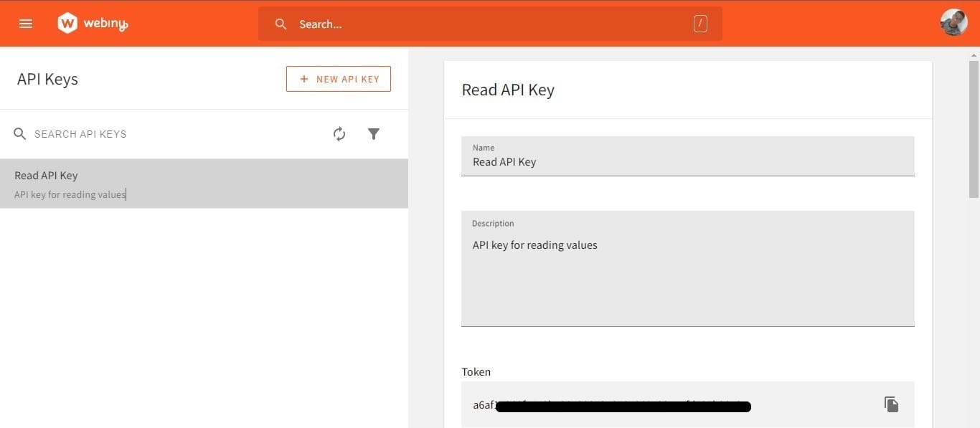The height and width of the screenshot is (428, 980).
Task: Click the refresh API keys icon
Action: coord(339,133)
